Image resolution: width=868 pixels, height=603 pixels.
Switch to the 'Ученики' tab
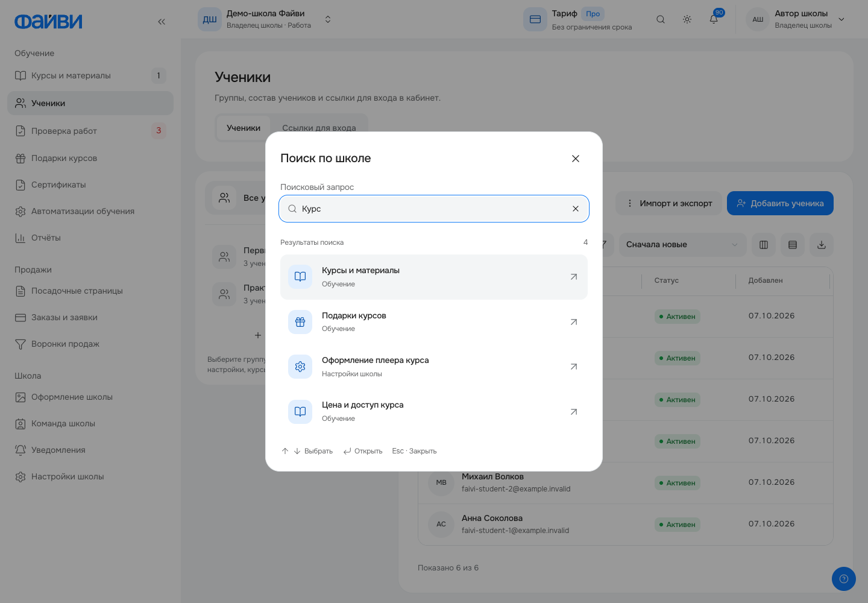tap(244, 128)
